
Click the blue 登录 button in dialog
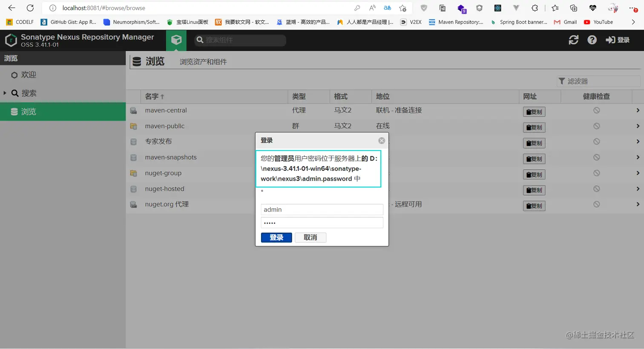[x=276, y=237]
